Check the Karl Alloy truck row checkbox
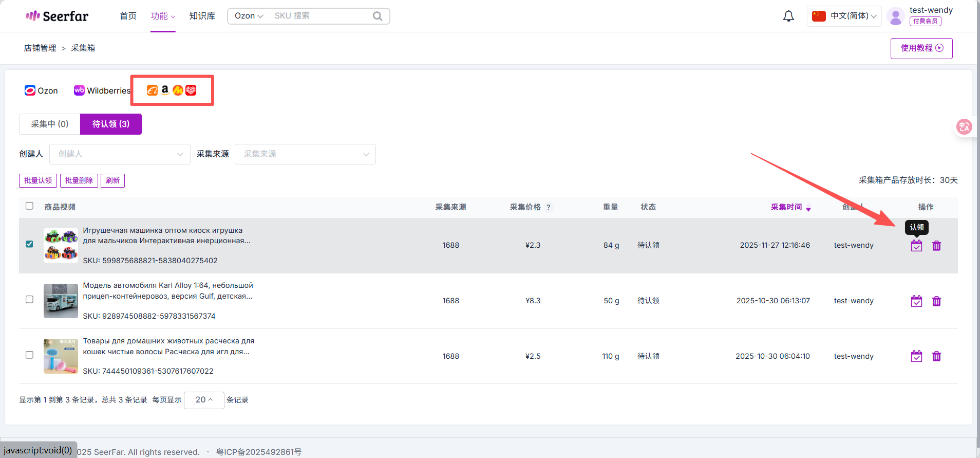Viewport: 980px width, 458px height. tap(29, 299)
